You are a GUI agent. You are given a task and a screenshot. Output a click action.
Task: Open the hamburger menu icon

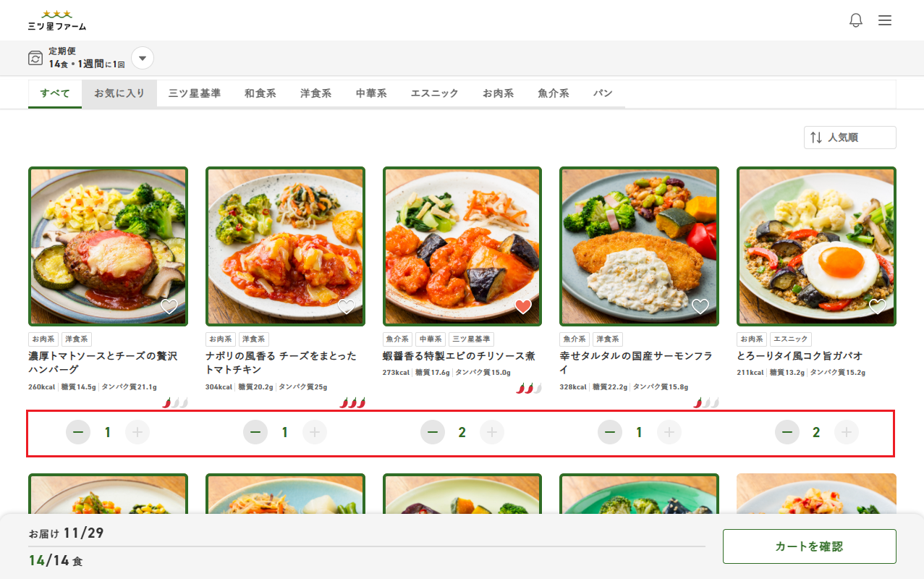pos(884,20)
